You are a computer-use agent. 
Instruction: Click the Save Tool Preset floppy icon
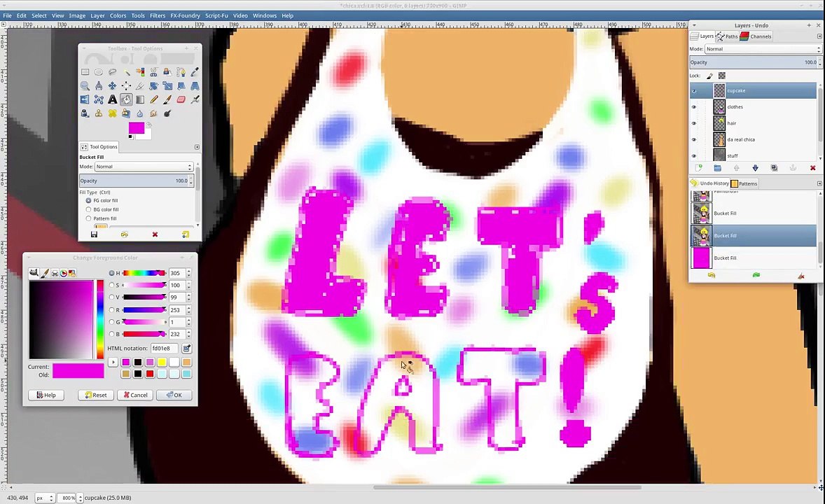[x=94, y=234]
